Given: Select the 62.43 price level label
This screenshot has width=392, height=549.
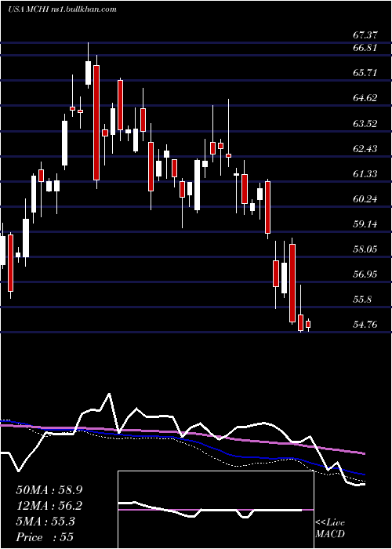Looking at the screenshot, I should [x=365, y=148].
